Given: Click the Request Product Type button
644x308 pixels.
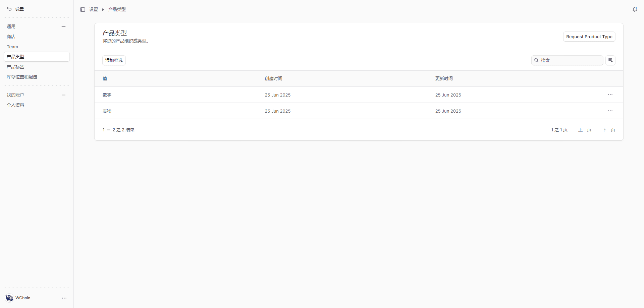Looking at the screenshot, I should tap(589, 37).
